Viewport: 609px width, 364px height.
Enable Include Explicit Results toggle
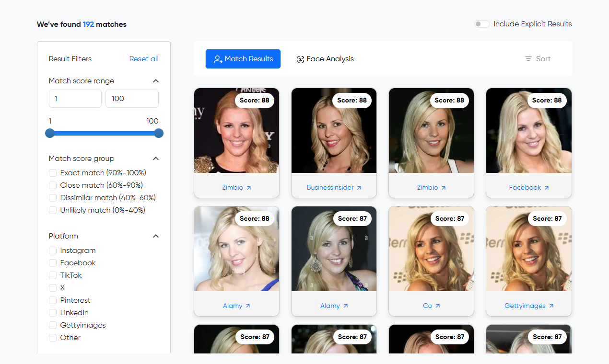tap(482, 24)
